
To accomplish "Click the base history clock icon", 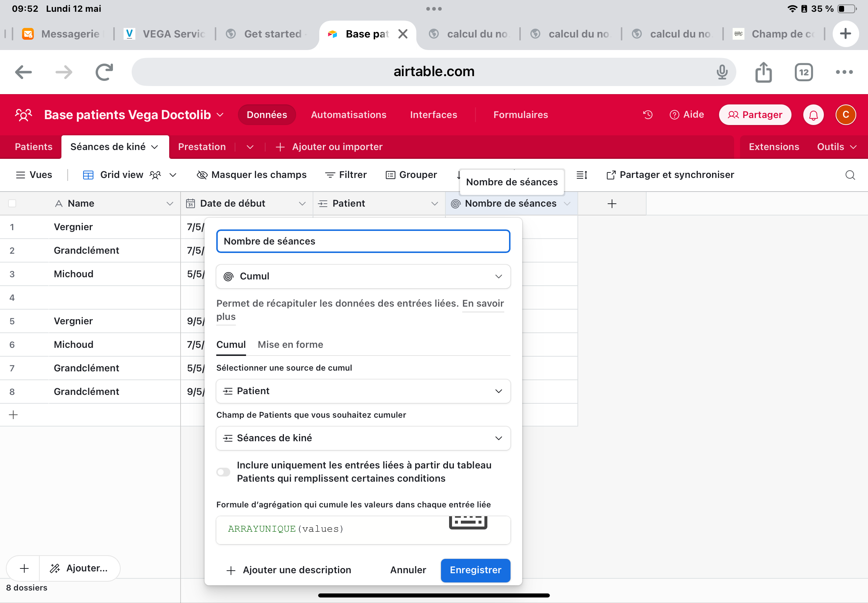I will 648,114.
